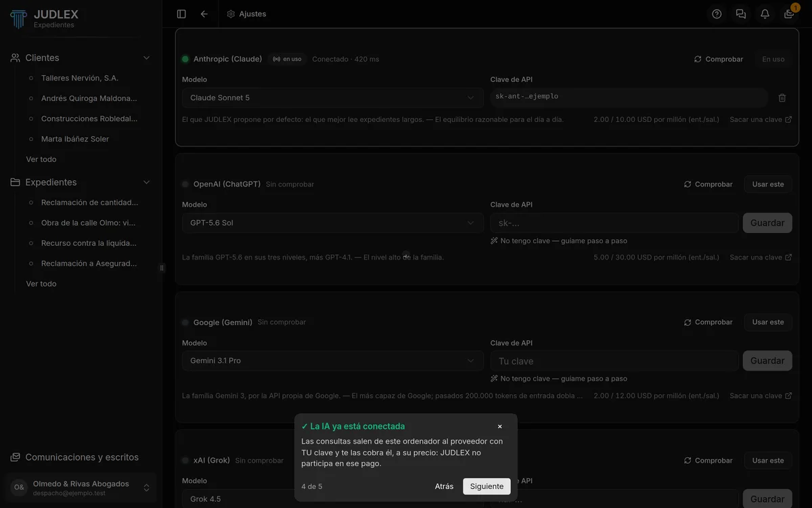Toggle the sidebar panel icon

tap(181, 14)
